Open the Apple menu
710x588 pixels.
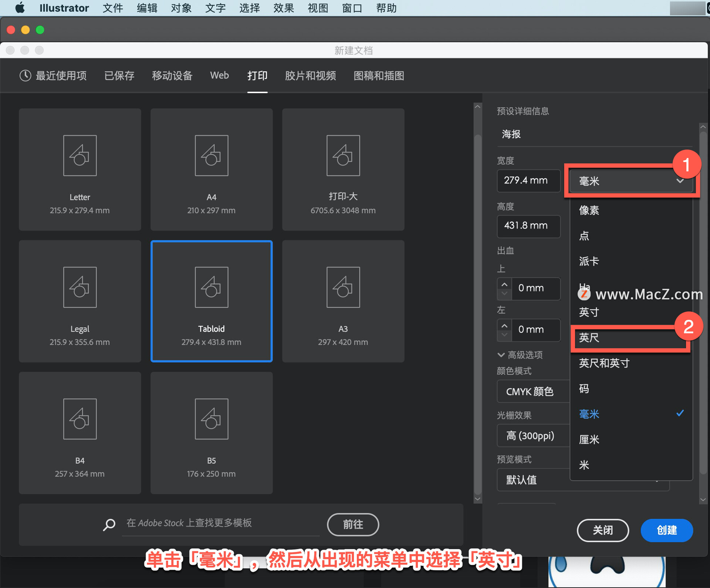[x=20, y=8]
